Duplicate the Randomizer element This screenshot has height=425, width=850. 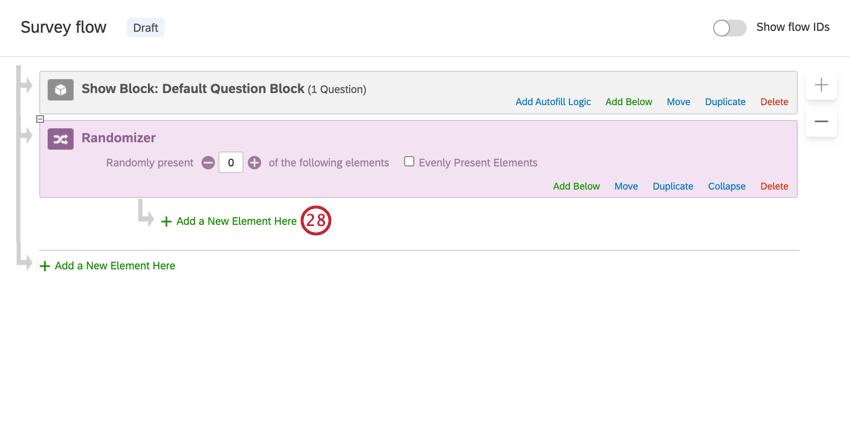click(673, 186)
